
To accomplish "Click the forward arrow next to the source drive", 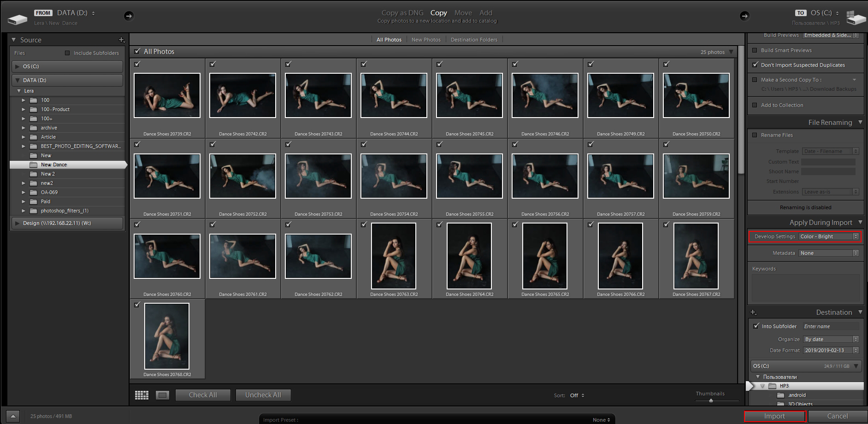I will (x=129, y=16).
